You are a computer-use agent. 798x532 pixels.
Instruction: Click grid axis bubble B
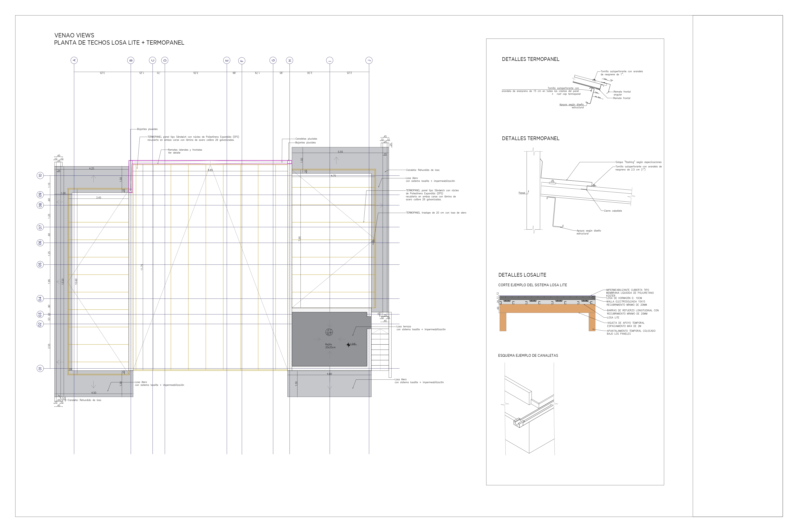pos(131,60)
